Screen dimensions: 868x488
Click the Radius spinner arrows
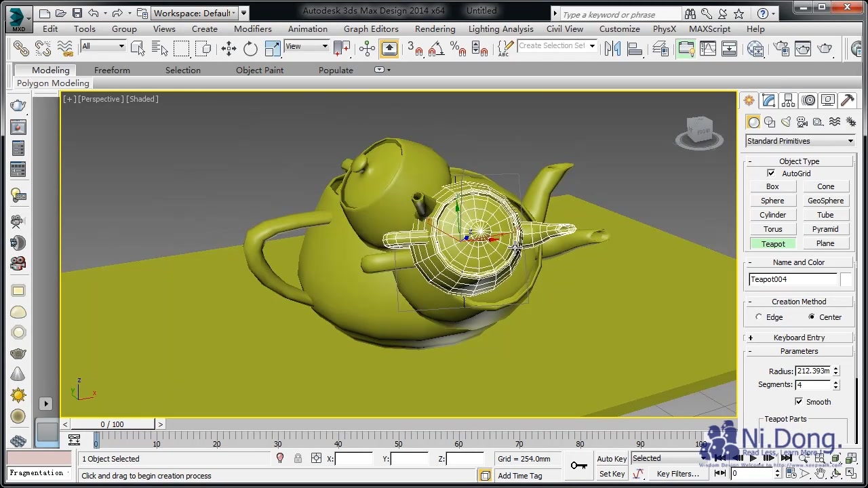pos(836,371)
